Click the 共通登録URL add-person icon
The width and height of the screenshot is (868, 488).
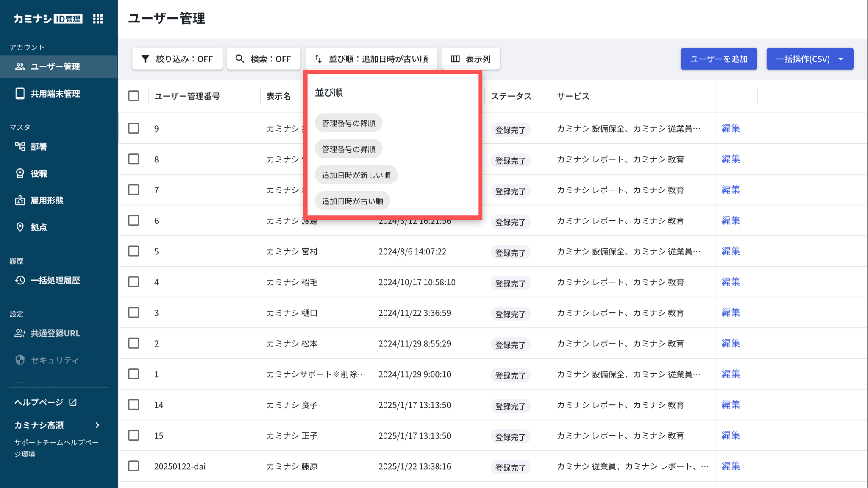pyautogui.click(x=20, y=333)
